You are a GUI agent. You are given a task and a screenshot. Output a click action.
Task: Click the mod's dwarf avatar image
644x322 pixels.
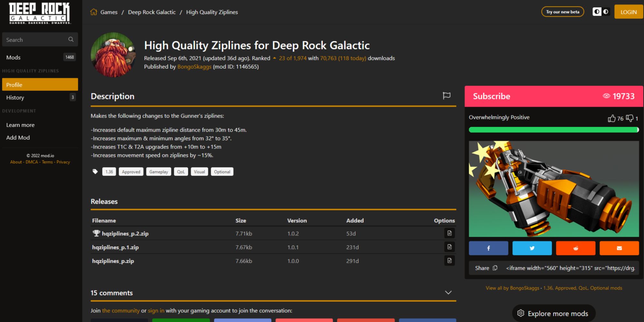click(113, 55)
